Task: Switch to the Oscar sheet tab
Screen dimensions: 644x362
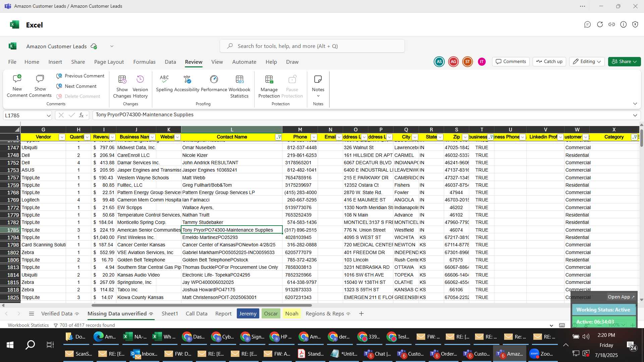Action: click(x=271, y=314)
